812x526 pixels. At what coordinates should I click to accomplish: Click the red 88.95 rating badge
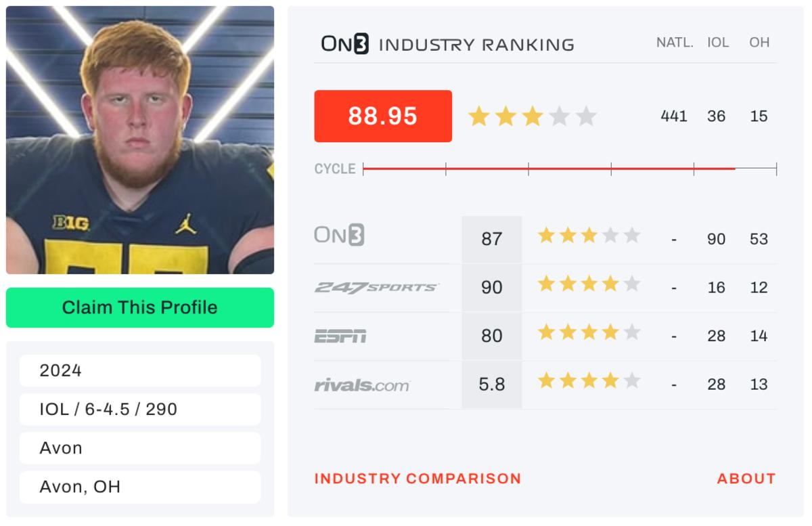[383, 116]
